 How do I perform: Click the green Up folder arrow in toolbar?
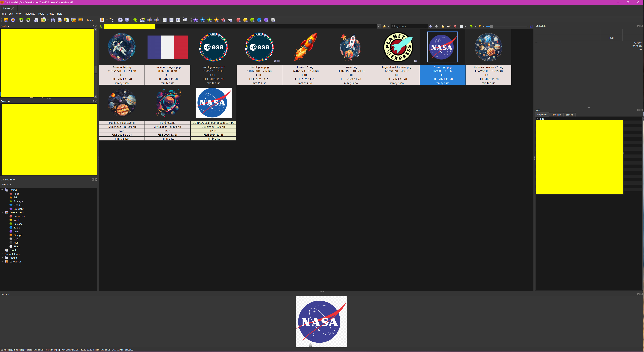coord(135,20)
